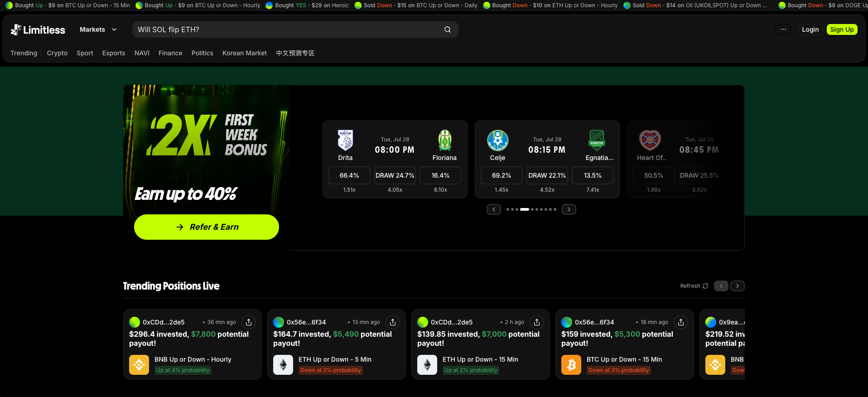This screenshot has width=868, height=397.
Task: Click the Bitcoin icon on BTC card
Action: [x=571, y=365]
